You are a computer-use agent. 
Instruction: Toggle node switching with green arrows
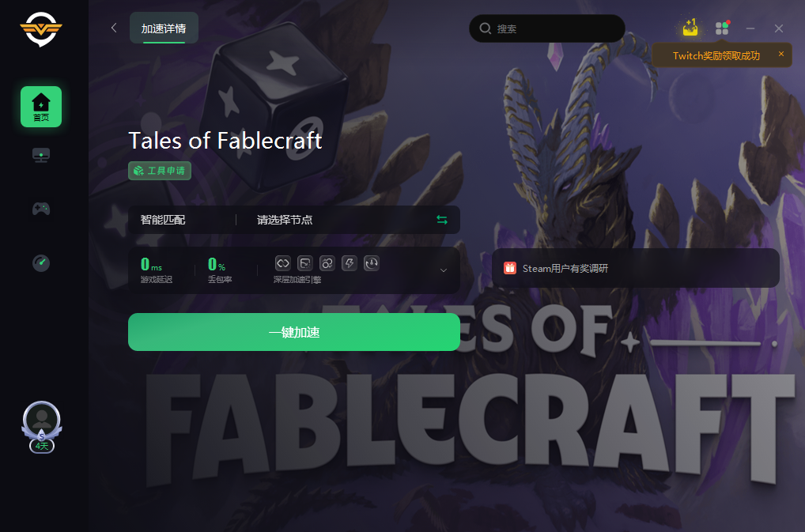click(x=442, y=220)
